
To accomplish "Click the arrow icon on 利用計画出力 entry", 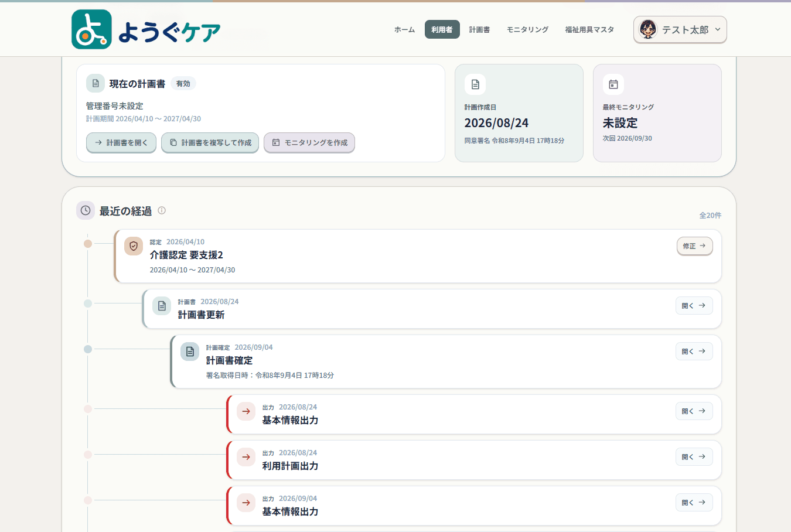I will tap(246, 457).
